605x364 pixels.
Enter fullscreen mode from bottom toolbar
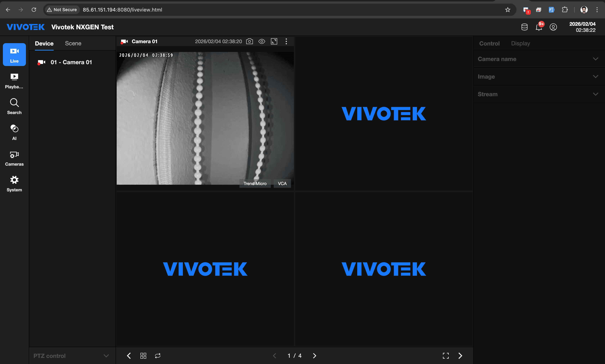(446, 356)
